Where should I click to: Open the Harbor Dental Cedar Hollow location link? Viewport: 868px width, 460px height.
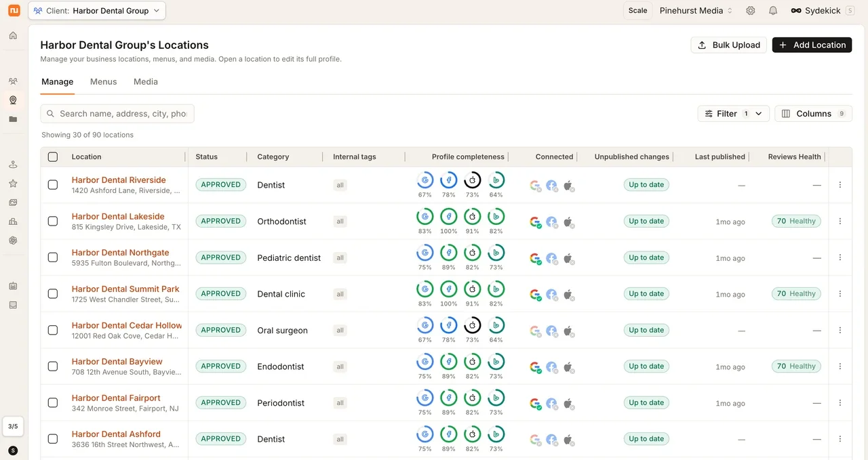point(127,325)
